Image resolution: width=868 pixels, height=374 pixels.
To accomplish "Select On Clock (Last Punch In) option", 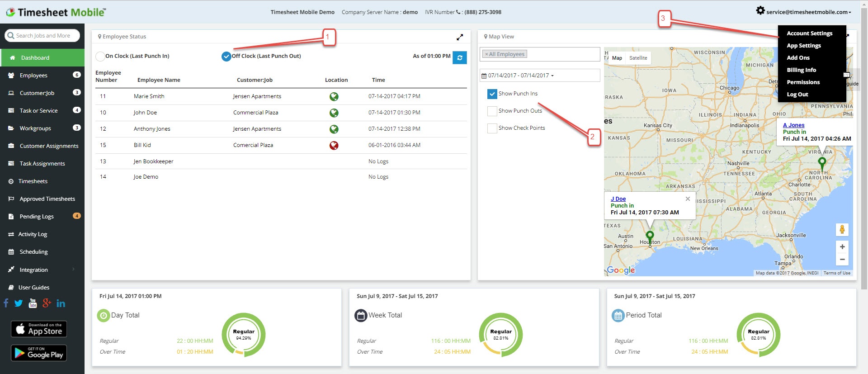I will coord(100,57).
